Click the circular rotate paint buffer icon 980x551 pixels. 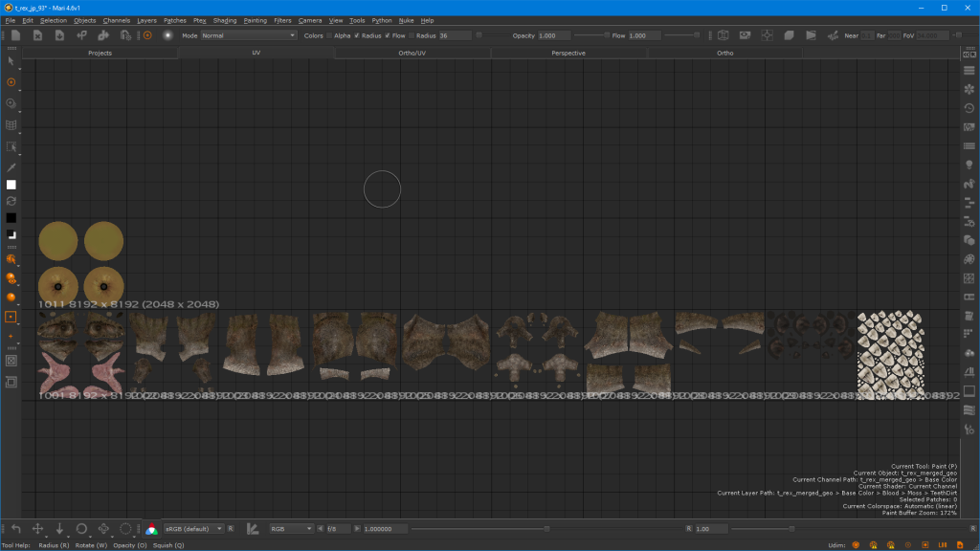pyautogui.click(x=81, y=528)
